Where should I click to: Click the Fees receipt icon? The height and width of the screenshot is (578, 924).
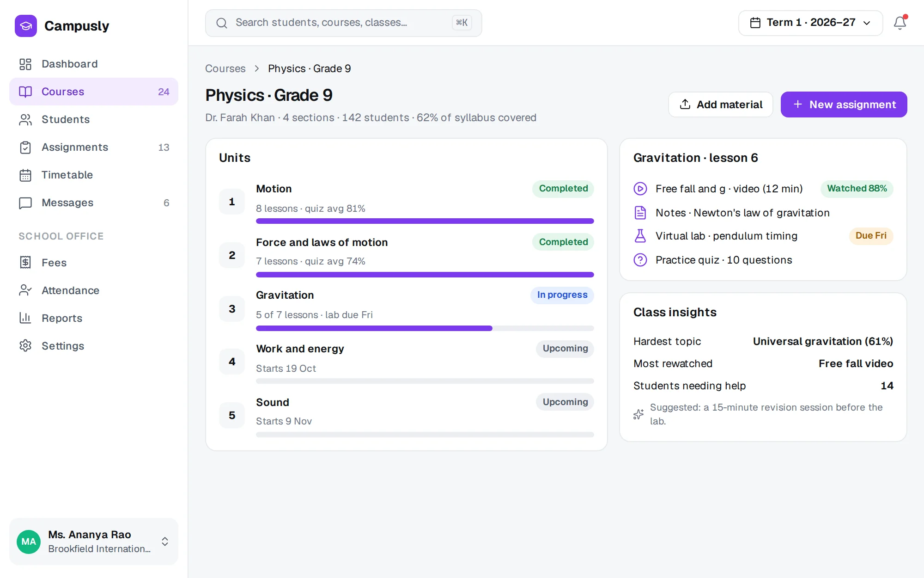coord(25,263)
